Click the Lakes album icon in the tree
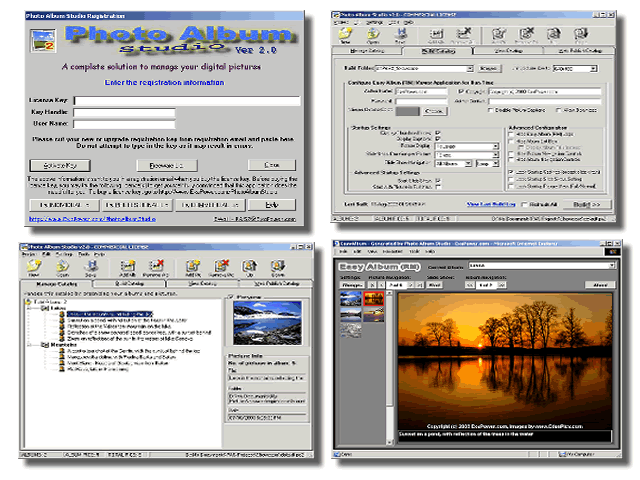Image resolution: width=640 pixels, height=480 pixels. (x=45, y=308)
